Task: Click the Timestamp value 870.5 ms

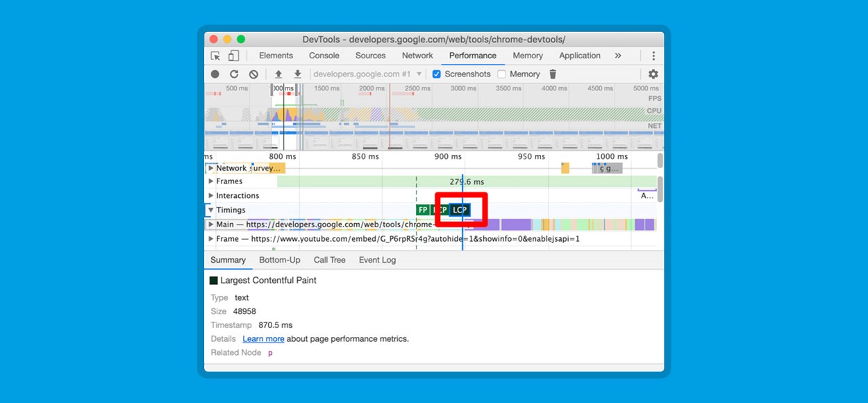Action: (276, 325)
